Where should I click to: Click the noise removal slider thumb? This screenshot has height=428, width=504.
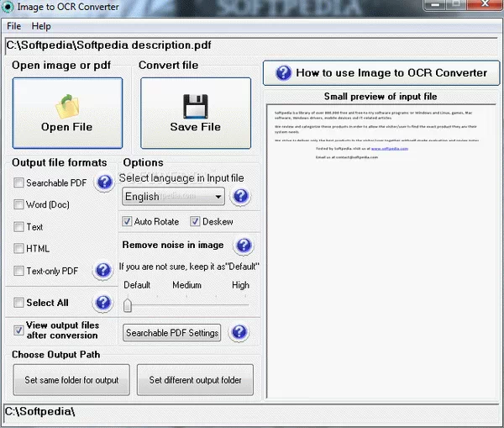128,305
